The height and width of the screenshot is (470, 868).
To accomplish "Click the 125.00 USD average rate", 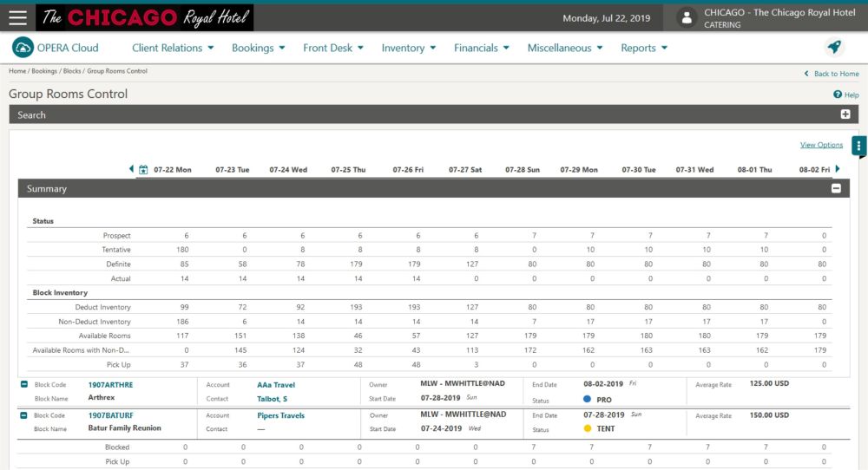I will click(769, 383).
